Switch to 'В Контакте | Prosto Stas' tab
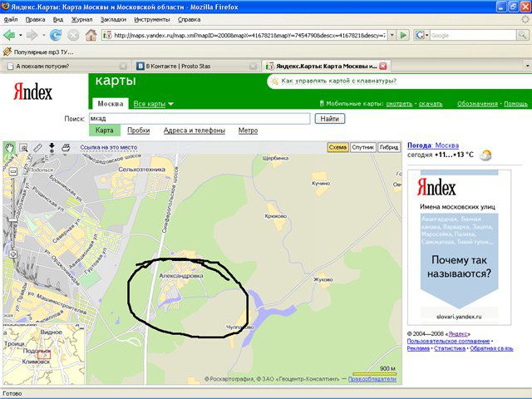 tap(196, 66)
